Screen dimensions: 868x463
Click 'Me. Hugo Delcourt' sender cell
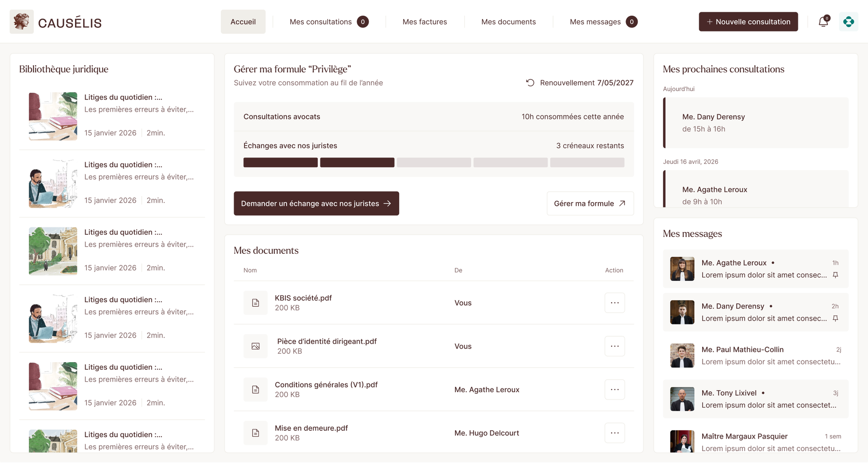click(x=487, y=433)
